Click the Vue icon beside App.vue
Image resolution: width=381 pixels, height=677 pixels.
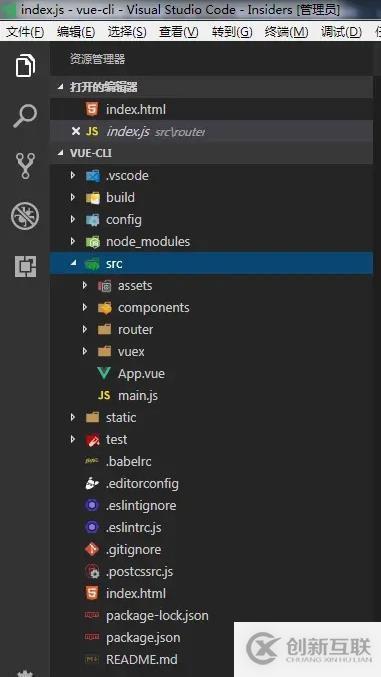click(104, 373)
